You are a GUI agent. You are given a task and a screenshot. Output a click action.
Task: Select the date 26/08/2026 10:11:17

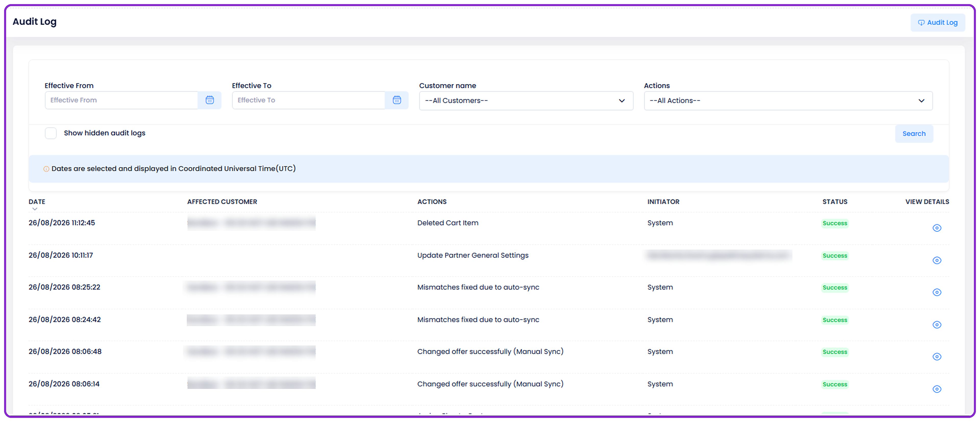click(60, 255)
